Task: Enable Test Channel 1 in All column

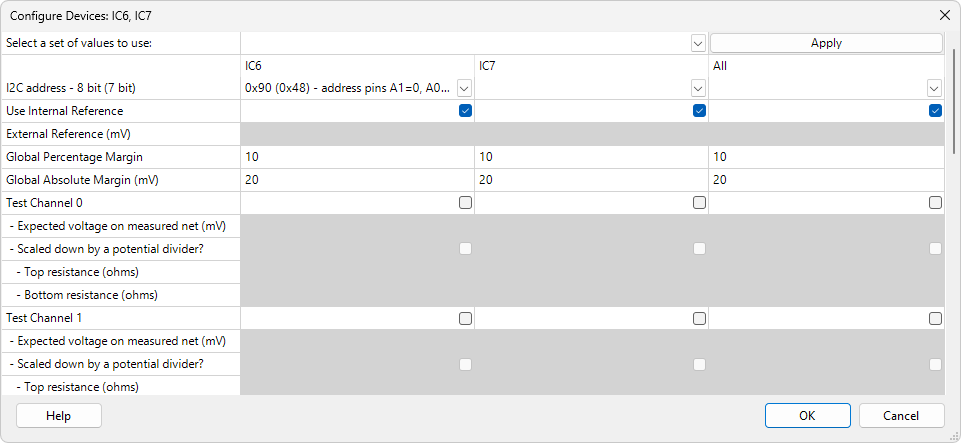Action: pos(935,319)
